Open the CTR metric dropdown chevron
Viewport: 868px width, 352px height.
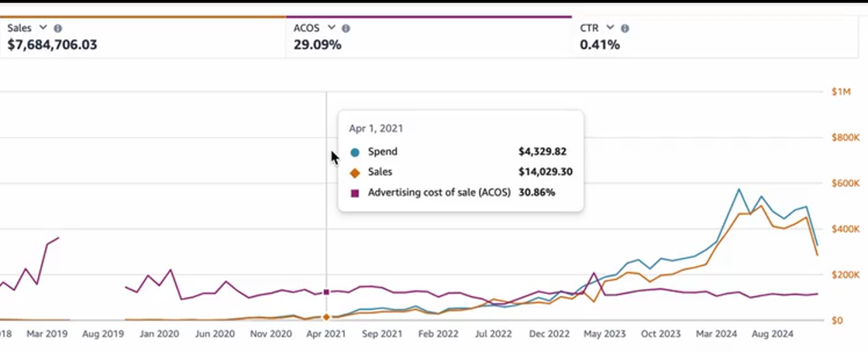(610, 28)
